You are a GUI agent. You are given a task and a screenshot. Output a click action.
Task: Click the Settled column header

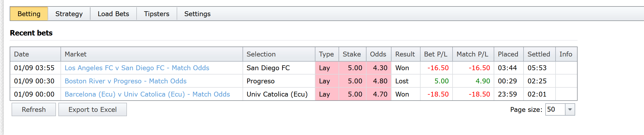539,54
